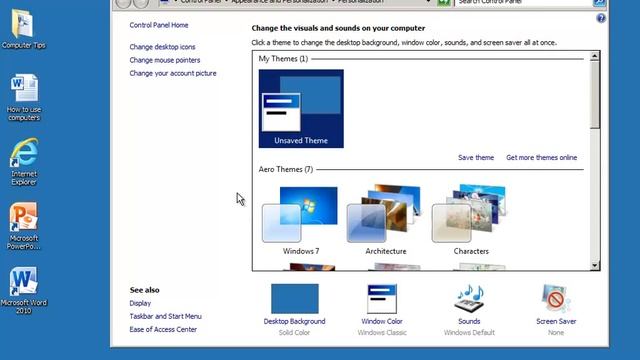Click Get more themes online link
This screenshot has height=360, width=640.
pos(542,158)
